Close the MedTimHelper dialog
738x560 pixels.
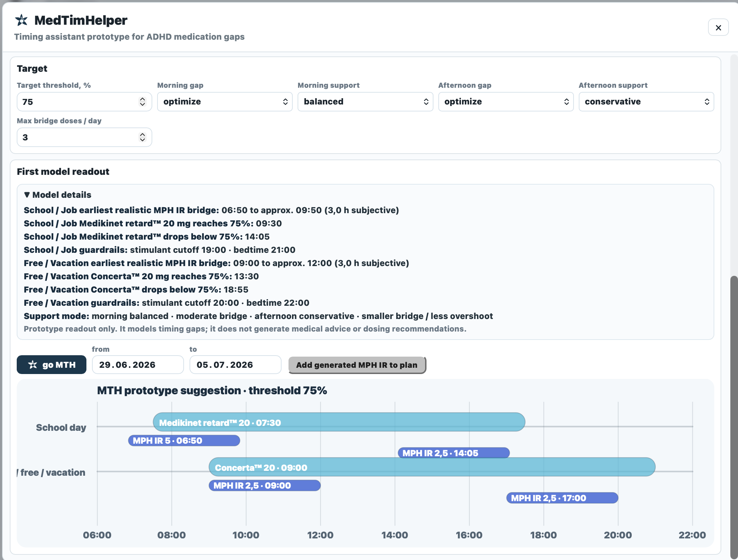pos(718,28)
